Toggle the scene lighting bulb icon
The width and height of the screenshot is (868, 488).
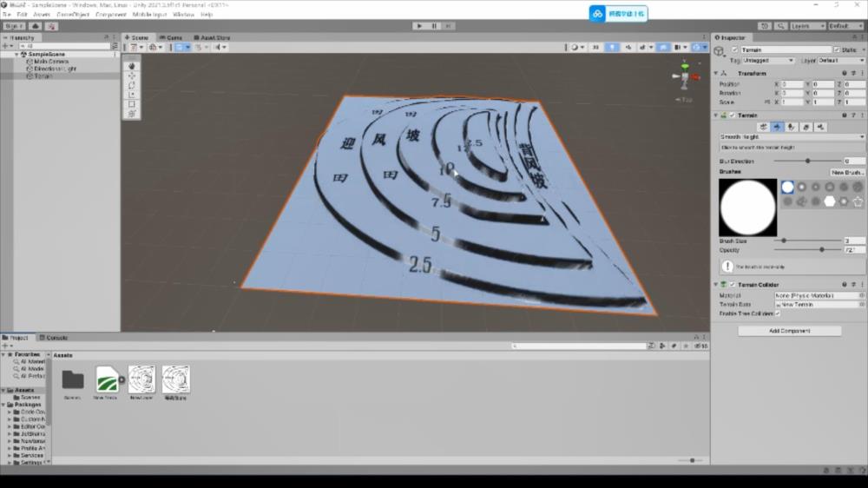pyautogui.click(x=612, y=47)
